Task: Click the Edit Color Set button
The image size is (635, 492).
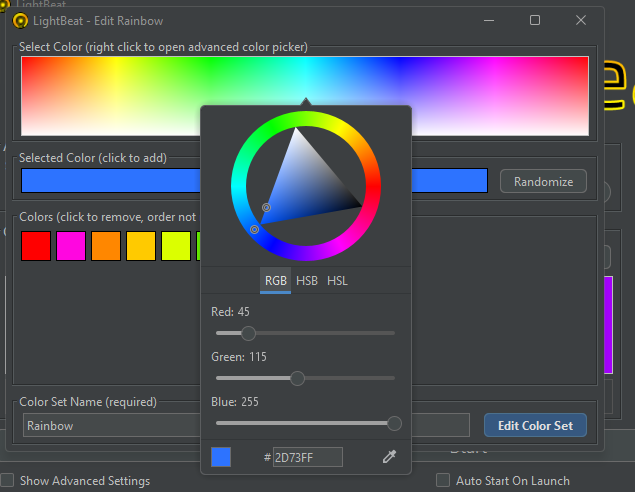Action: point(535,425)
